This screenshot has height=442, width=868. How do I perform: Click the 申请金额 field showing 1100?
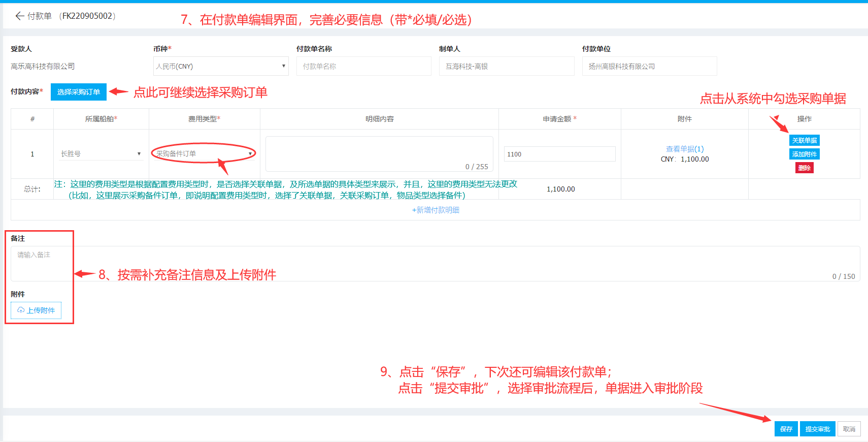click(560, 154)
